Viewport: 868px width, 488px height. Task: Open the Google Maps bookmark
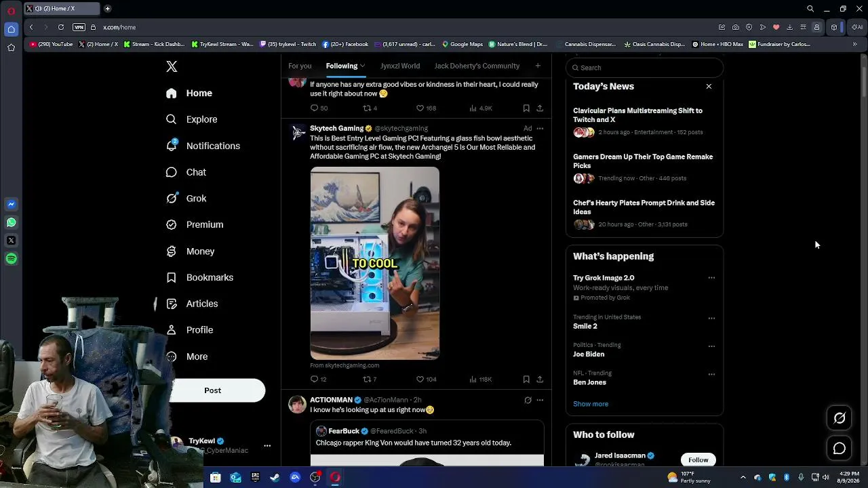pyautogui.click(x=462, y=44)
